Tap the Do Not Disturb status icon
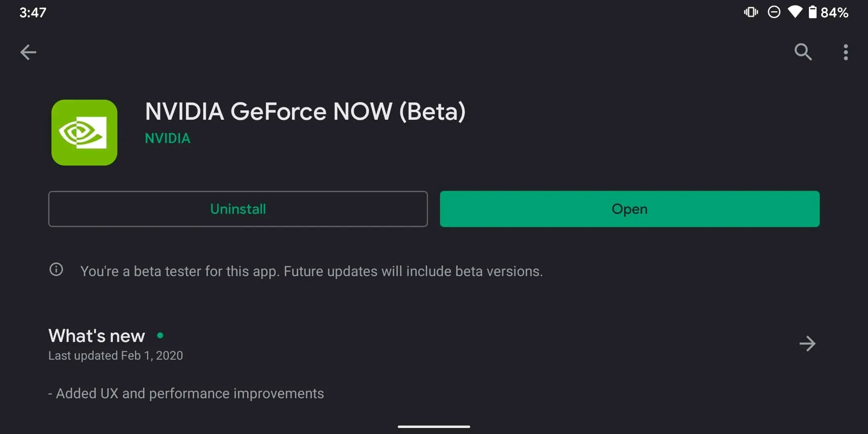 point(774,12)
